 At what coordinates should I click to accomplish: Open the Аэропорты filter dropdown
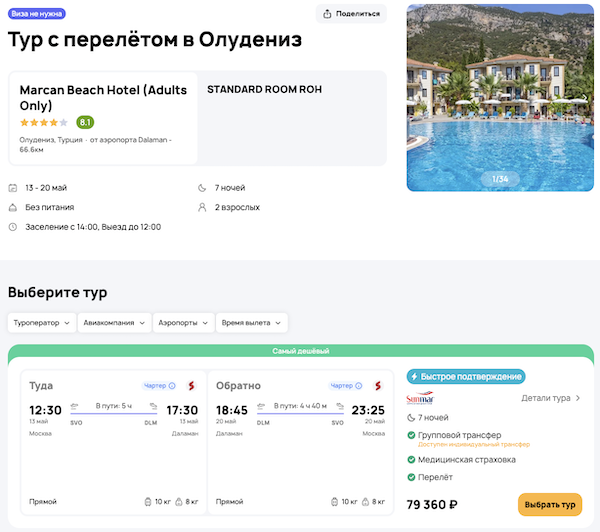click(186, 323)
